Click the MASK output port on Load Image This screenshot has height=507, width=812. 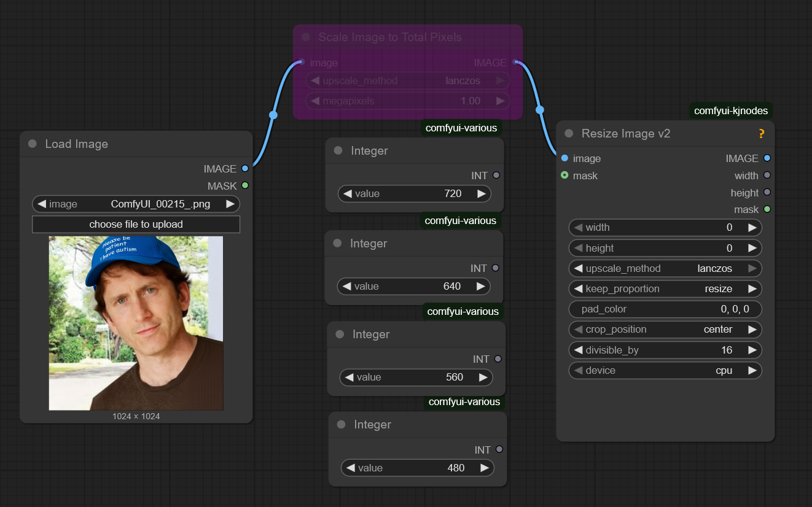[245, 185]
